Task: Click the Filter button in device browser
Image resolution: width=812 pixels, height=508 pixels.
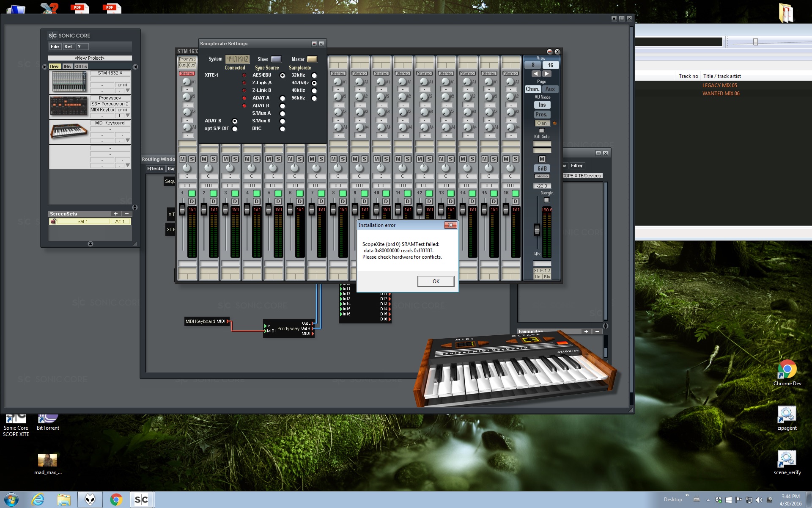Action: click(x=577, y=166)
